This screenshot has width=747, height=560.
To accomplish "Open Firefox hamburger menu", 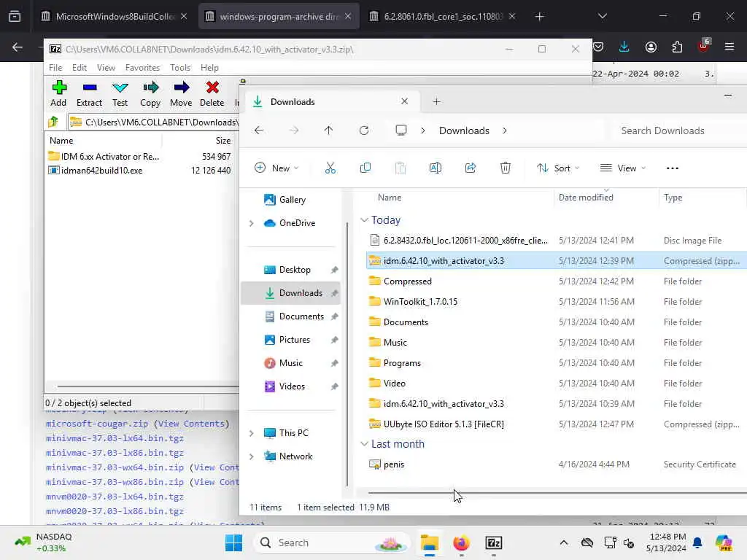I will pos(729,47).
